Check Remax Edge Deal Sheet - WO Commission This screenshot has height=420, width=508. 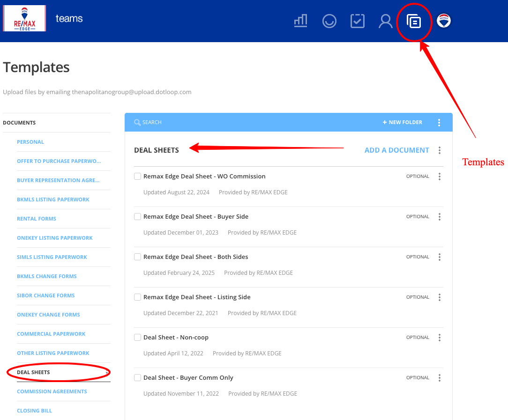(x=137, y=177)
